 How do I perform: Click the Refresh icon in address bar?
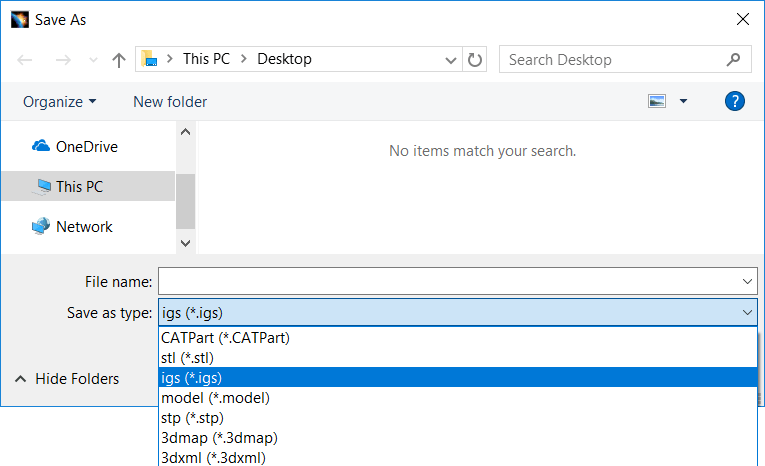coord(476,60)
